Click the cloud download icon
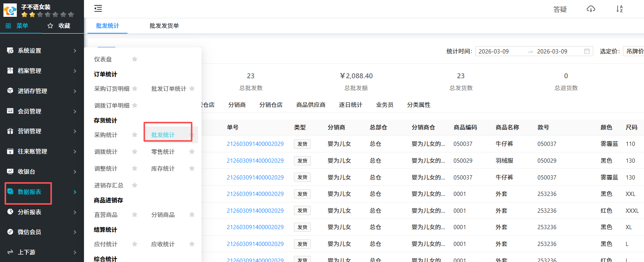The width and height of the screenshot is (644, 262). [591, 9]
